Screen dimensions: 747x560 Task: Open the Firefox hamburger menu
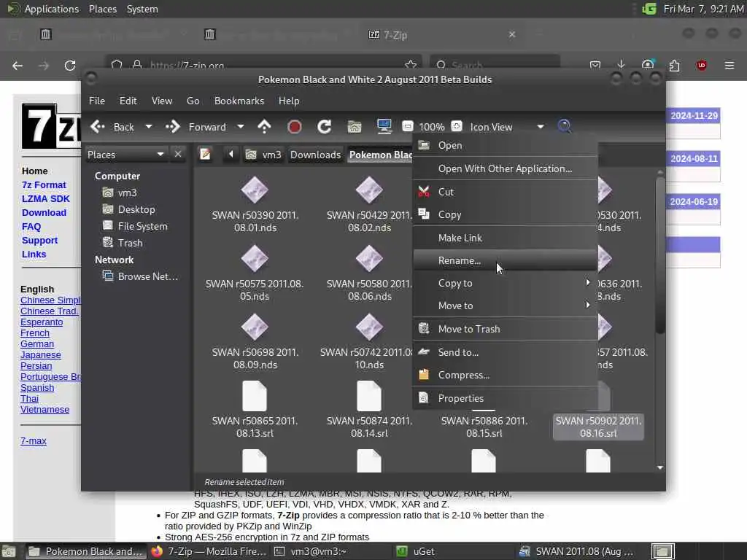tap(729, 65)
